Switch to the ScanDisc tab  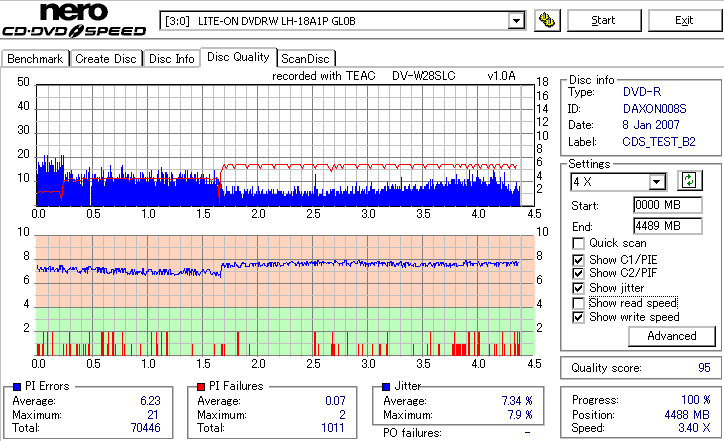[305, 59]
